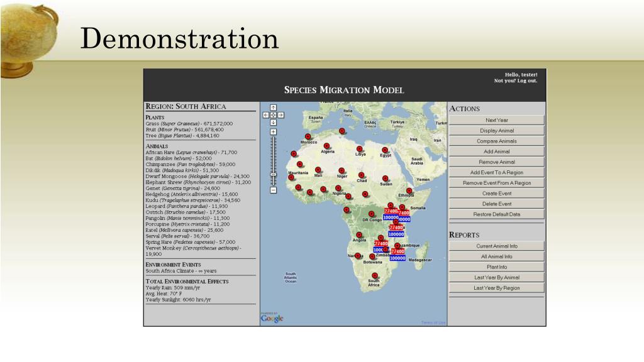The image size is (644, 362).
Task: Select the Spring Hare entry in Animals
Action: coord(190,242)
